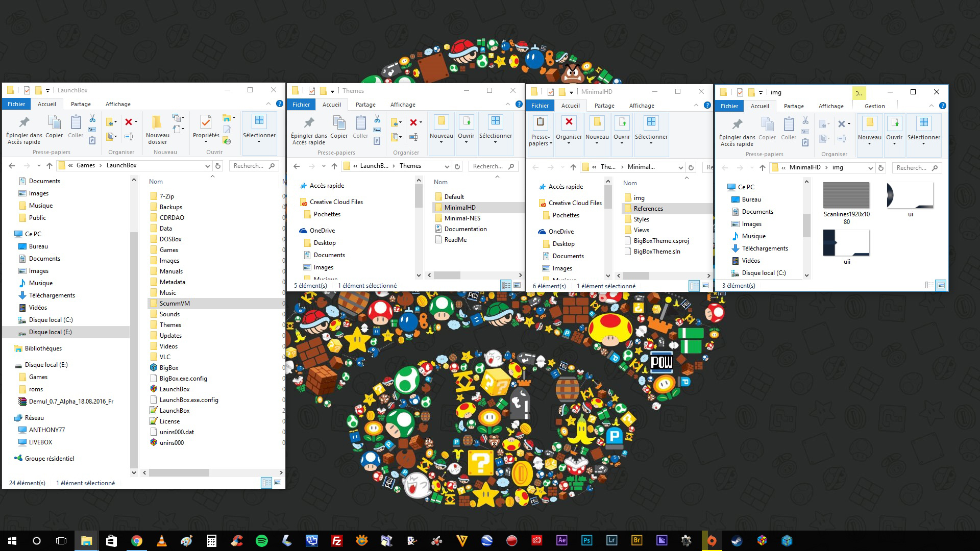This screenshot has height=551, width=980.
Task: Collapse the ribbon in the img window
Action: 932,106
